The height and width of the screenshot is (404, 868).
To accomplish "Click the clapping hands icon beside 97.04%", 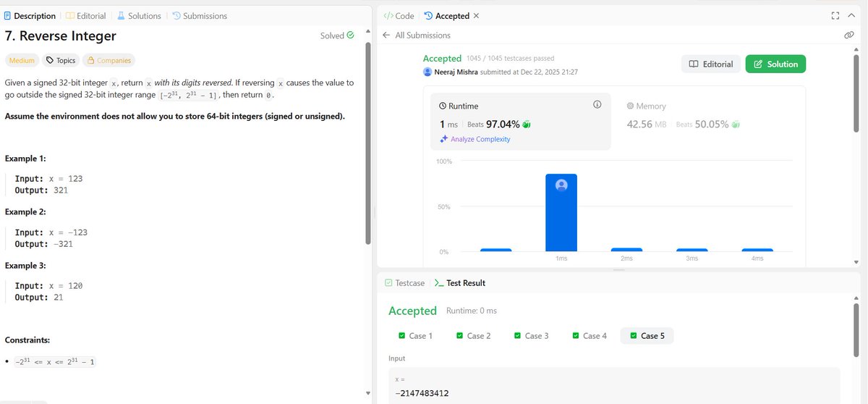I will click(x=527, y=125).
